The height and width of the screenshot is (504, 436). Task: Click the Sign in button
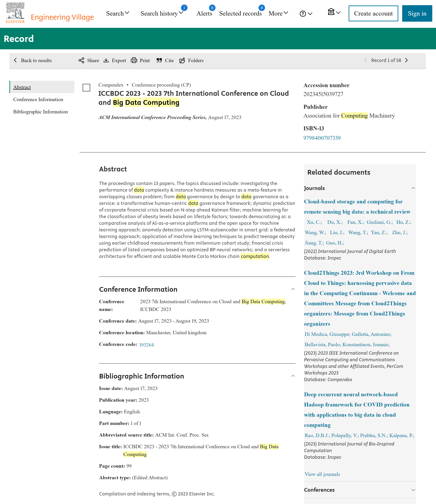click(x=417, y=13)
